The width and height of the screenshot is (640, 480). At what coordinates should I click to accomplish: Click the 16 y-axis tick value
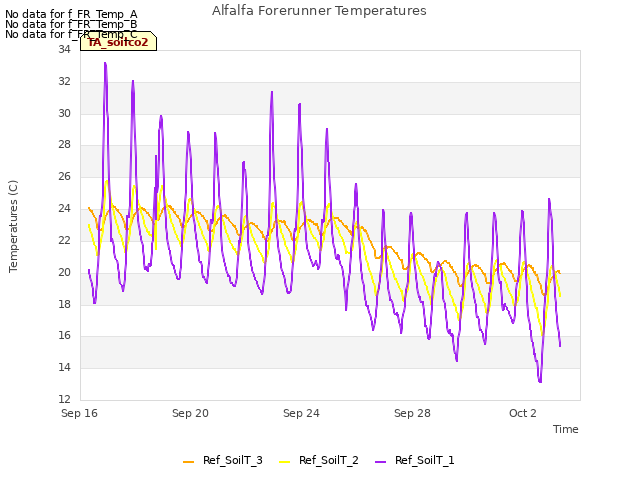coord(64,336)
